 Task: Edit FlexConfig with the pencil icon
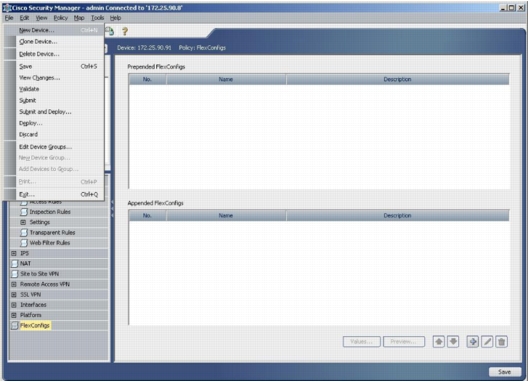tap(487, 342)
